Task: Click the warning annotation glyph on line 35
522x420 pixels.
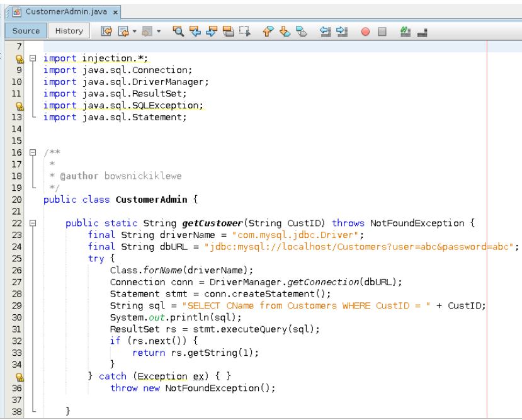Action: [19, 376]
